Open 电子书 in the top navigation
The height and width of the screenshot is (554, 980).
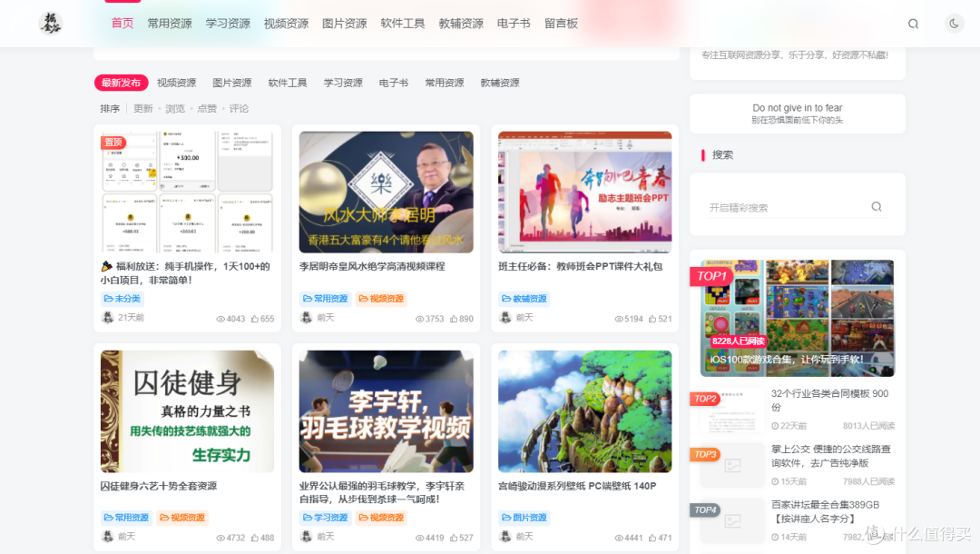514,24
